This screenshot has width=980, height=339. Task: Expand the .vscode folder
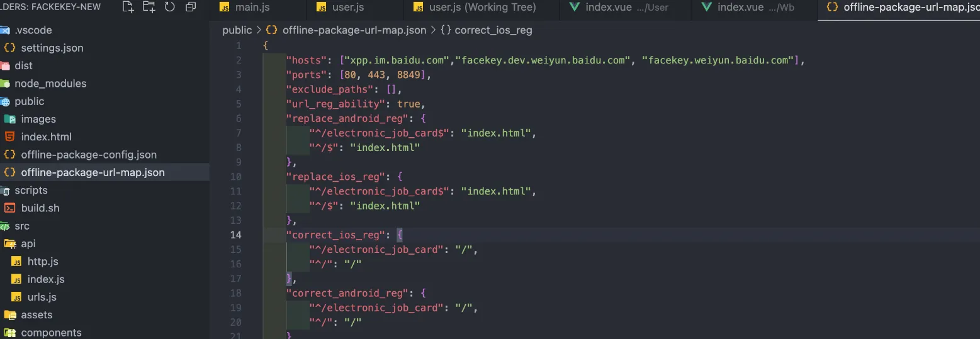(33, 30)
